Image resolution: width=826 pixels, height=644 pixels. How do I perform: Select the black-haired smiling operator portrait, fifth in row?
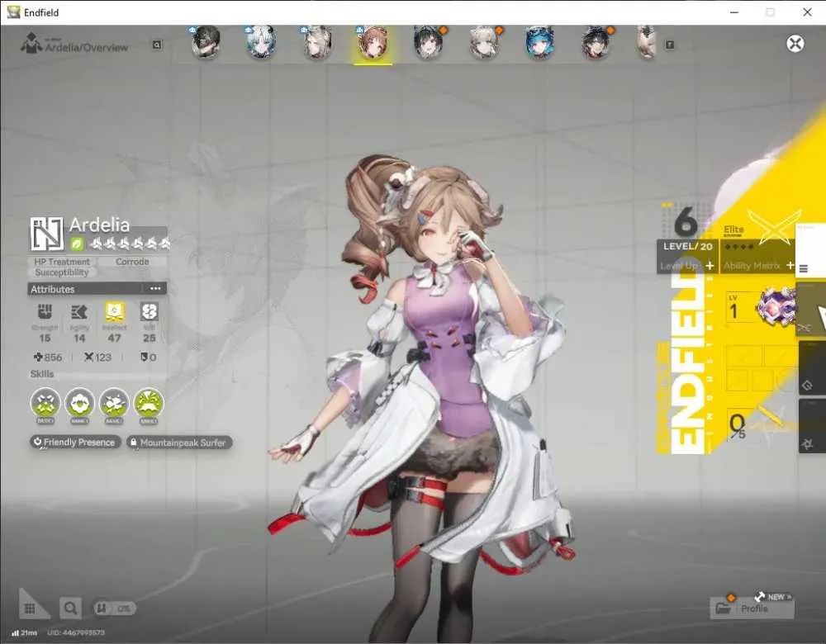[x=428, y=42]
